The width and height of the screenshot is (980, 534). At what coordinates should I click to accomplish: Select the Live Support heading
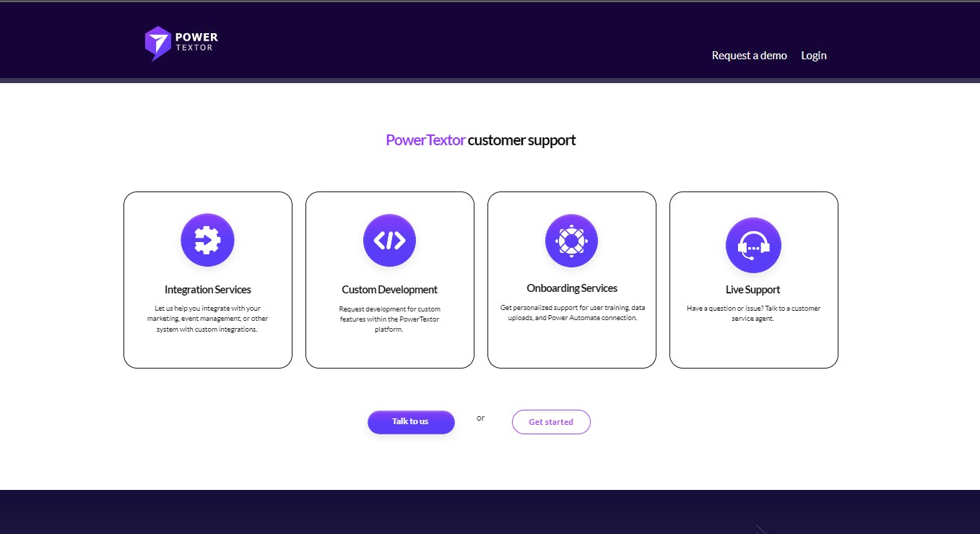click(753, 290)
